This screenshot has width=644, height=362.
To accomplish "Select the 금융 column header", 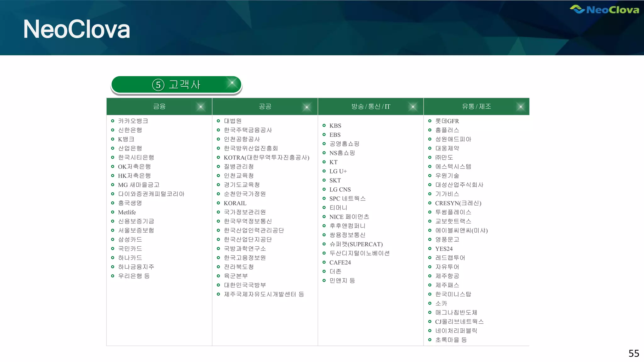I will point(159,107).
